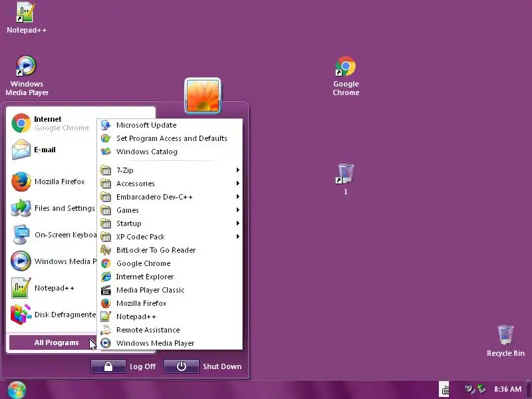Click the Shut Down power button

(x=181, y=366)
